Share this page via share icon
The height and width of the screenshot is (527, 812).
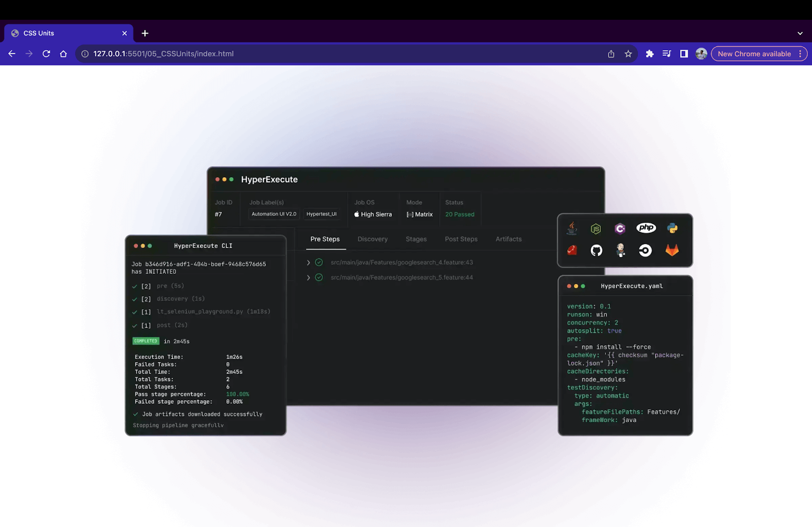click(x=611, y=54)
